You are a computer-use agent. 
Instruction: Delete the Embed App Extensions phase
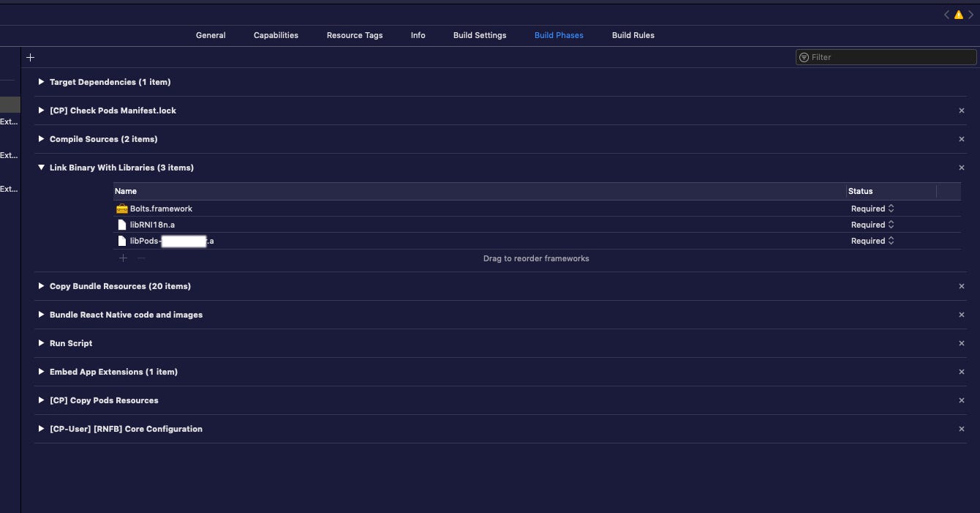(x=962, y=372)
